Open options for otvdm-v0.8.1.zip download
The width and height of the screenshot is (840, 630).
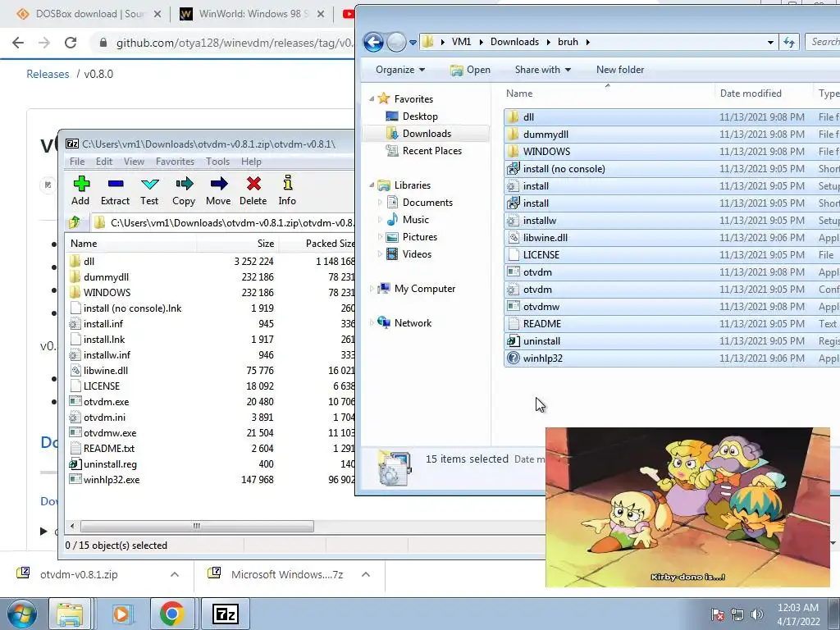coord(175,574)
